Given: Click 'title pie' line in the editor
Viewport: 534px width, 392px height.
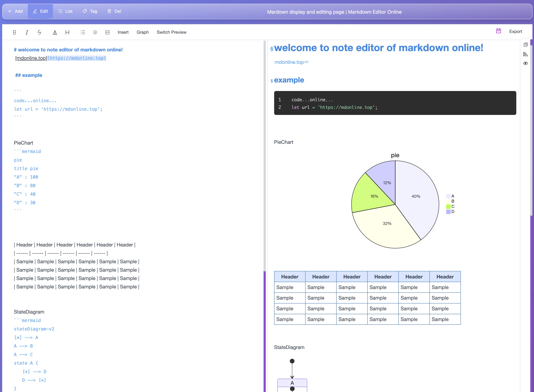Looking at the screenshot, I should (26, 169).
